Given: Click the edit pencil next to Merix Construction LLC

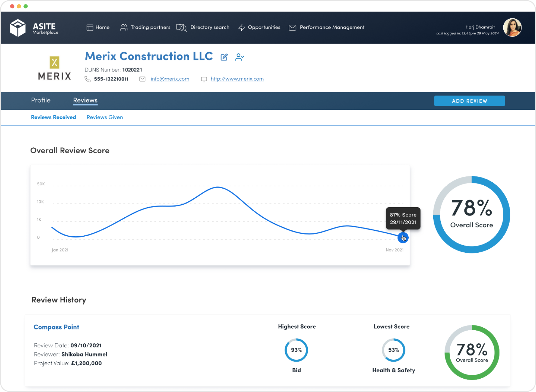Looking at the screenshot, I should (224, 57).
